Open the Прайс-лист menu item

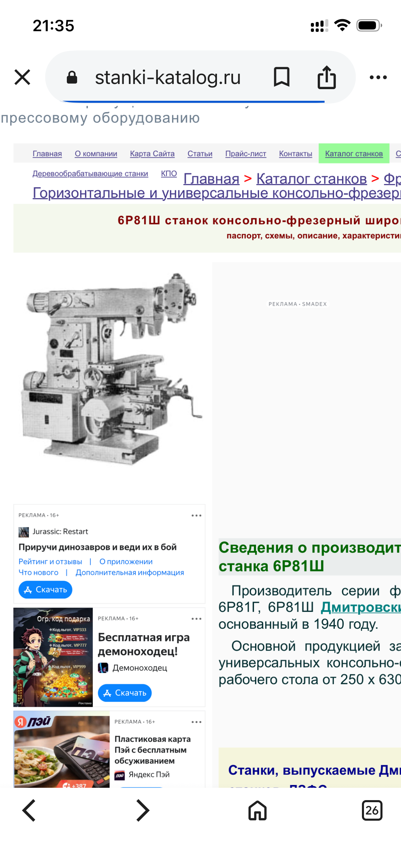pyautogui.click(x=246, y=154)
